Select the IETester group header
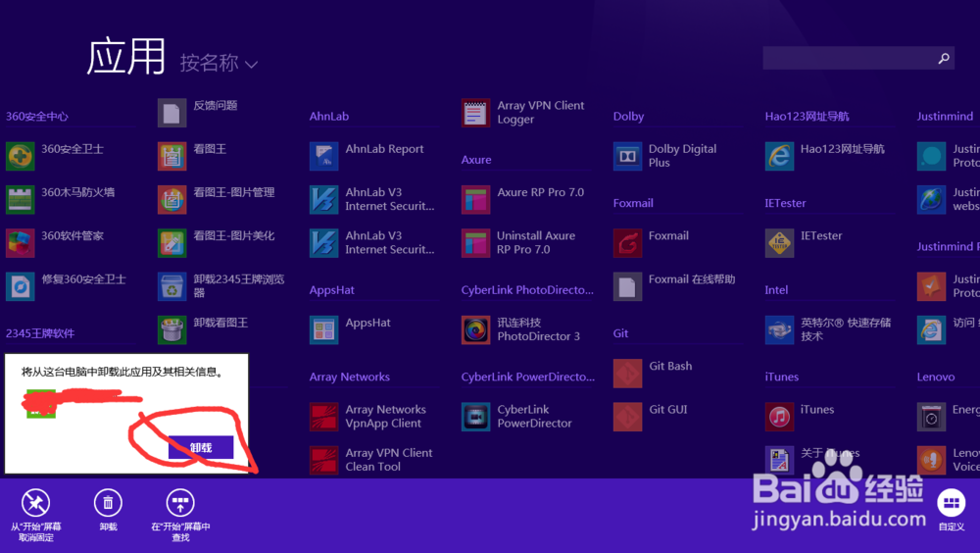 pos(786,203)
